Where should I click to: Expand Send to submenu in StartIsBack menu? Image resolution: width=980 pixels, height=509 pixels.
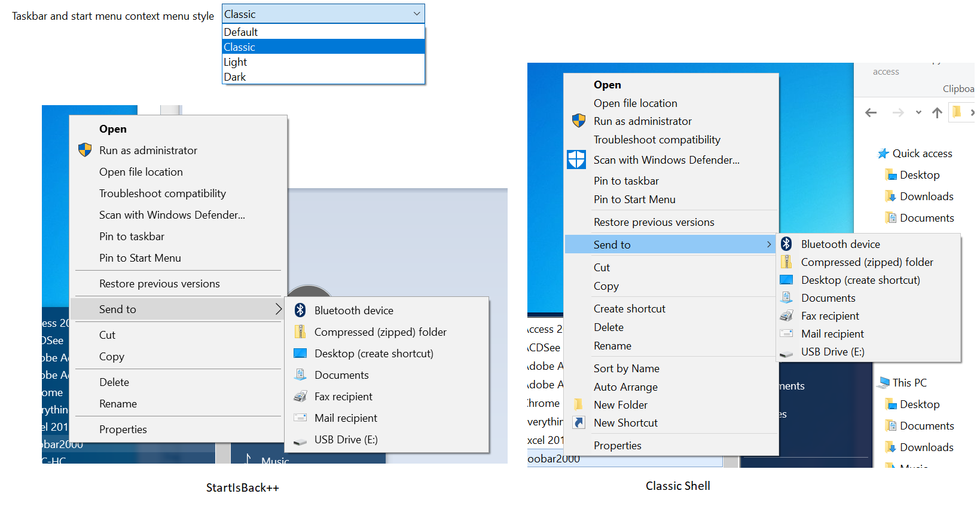[x=177, y=309]
